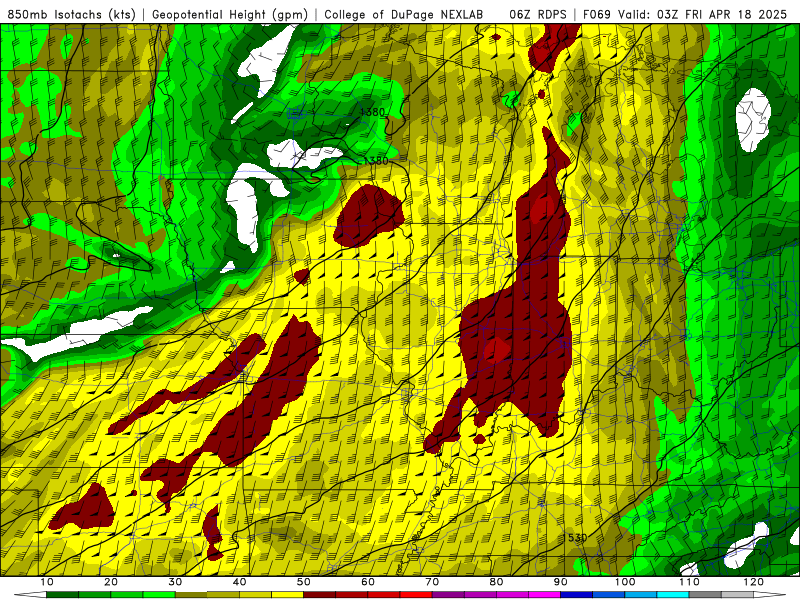Pick the cyan swatch ending at 110
The height and width of the screenshot is (600, 800).
[673, 595]
